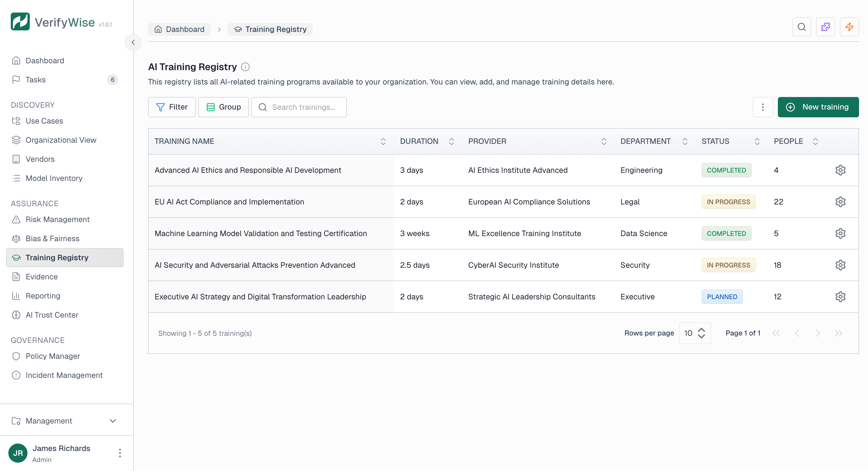This screenshot has height=471, width=868.
Task: Open the Model Inventory section
Action: point(54,178)
